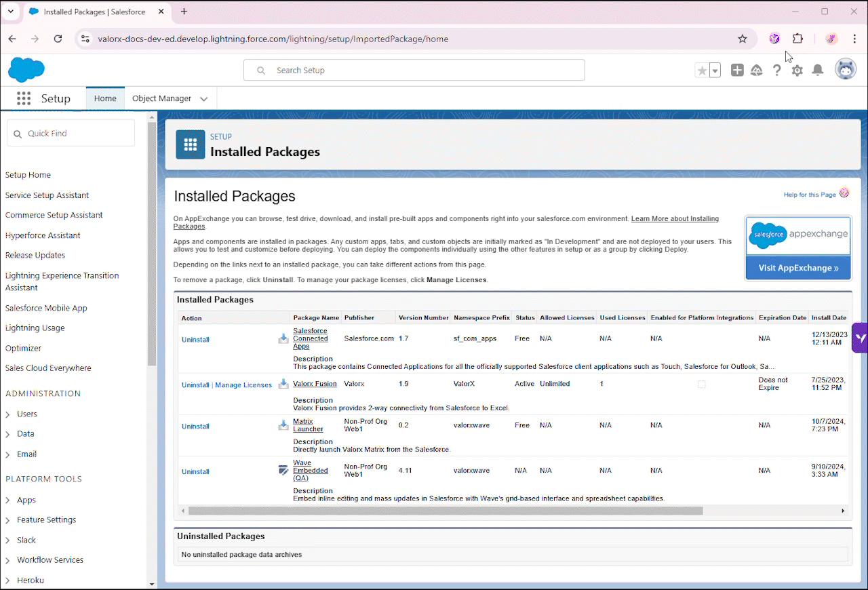Open the notifications bell

click(818, 70)
